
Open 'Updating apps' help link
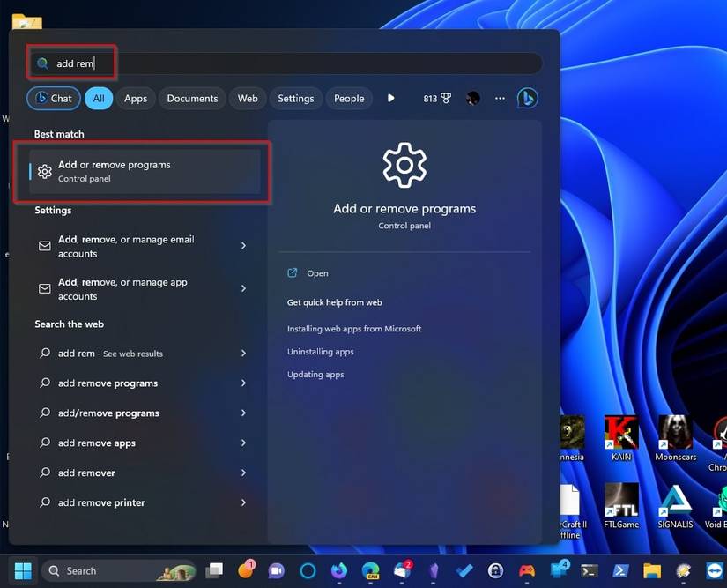(x=315, y=375)
